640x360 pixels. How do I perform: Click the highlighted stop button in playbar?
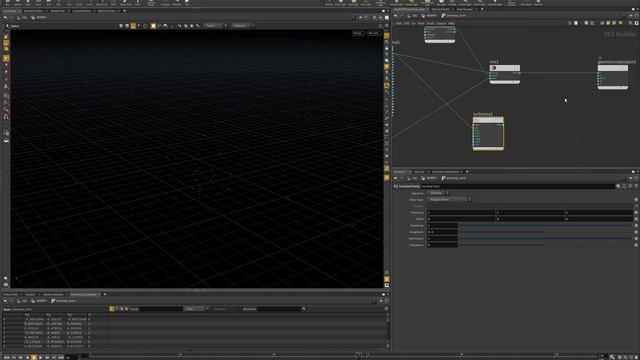[x=34, y=357]
